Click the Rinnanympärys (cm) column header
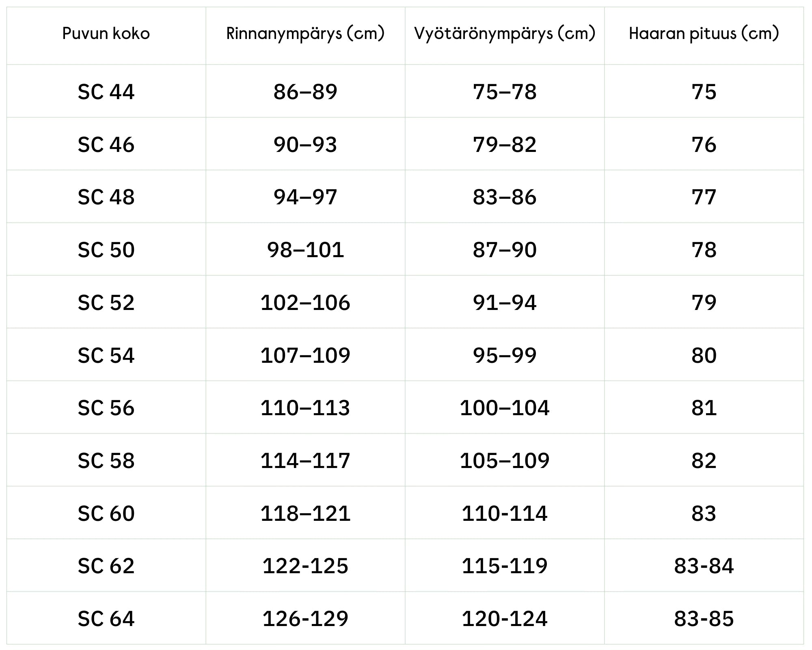 pos(305,34)
